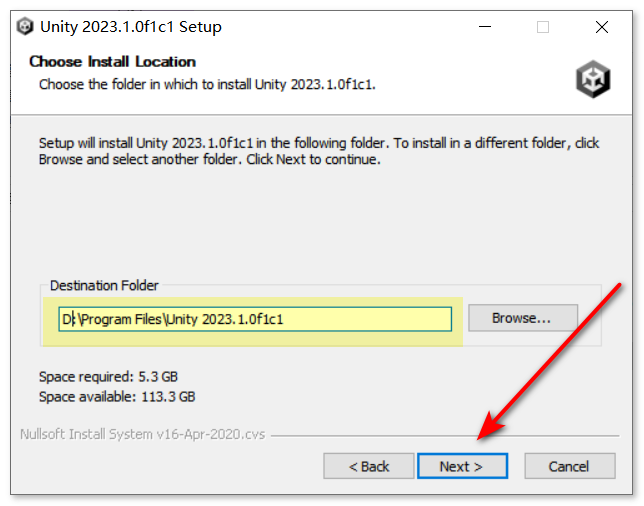This screenshot has height=506, width=644.
Task: Click the 'Space required: 5.3 GB' text
Action: click(x=108, y=377)
